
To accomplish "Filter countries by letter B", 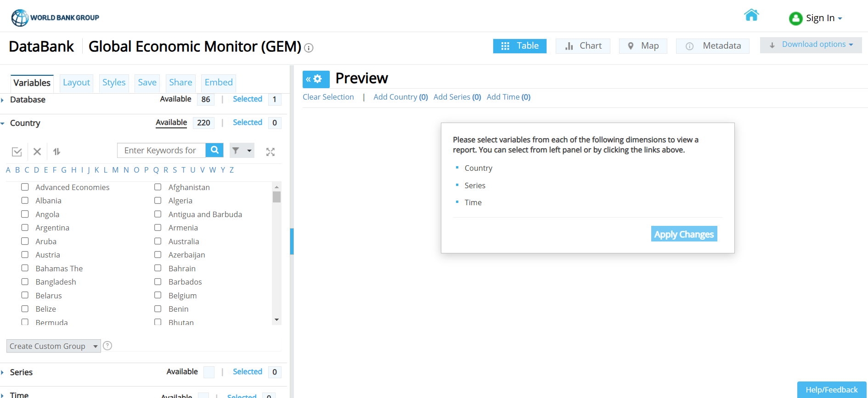I will [x=17, y=170].
